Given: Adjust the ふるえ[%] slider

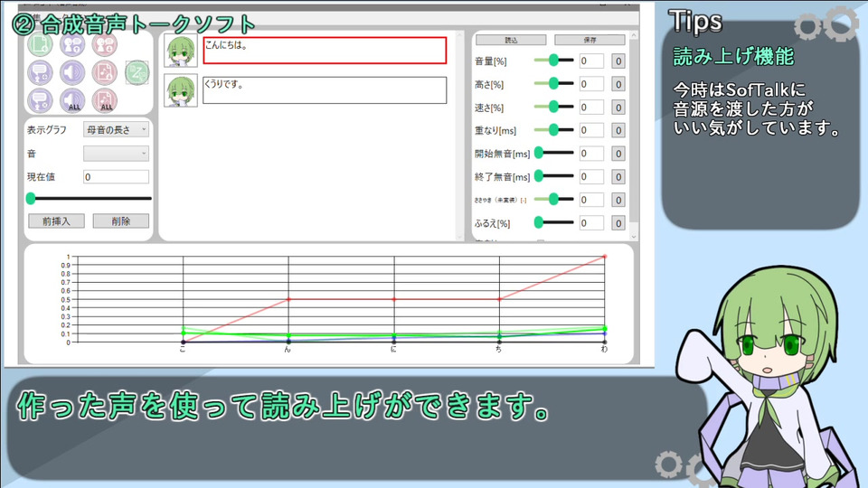Looking at the screenshot, I should [553, 222].
